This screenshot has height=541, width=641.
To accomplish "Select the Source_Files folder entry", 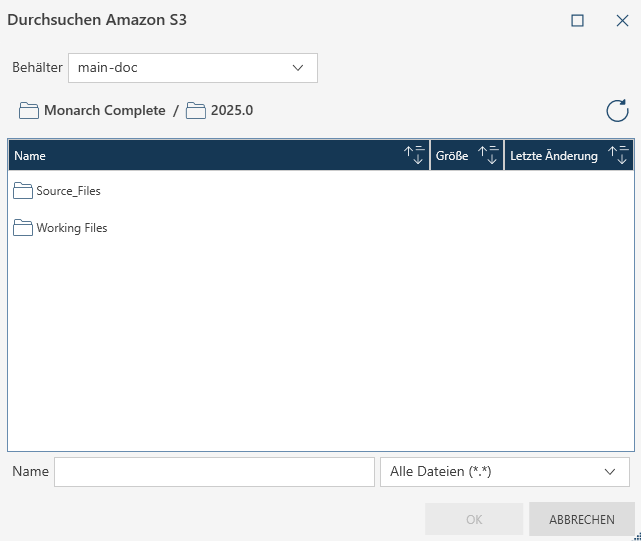I will pos(68,190).
